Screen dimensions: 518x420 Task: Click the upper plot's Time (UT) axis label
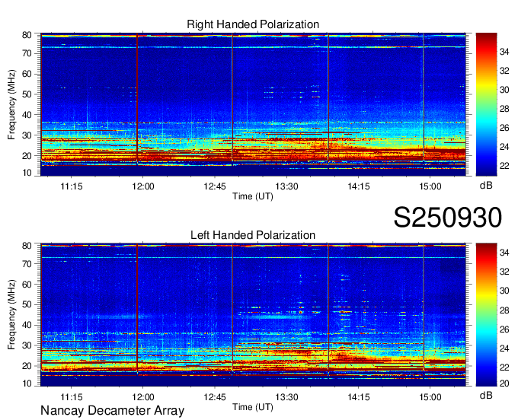253,196
